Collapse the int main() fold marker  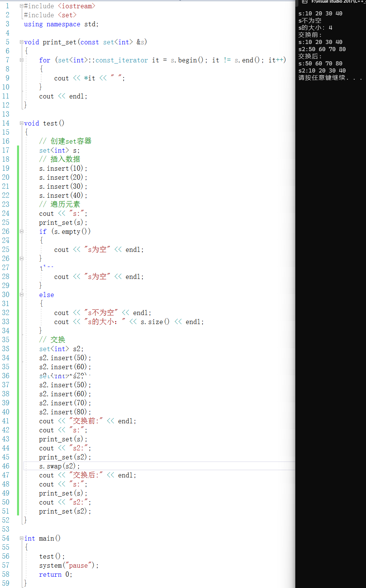click(21, 538)
